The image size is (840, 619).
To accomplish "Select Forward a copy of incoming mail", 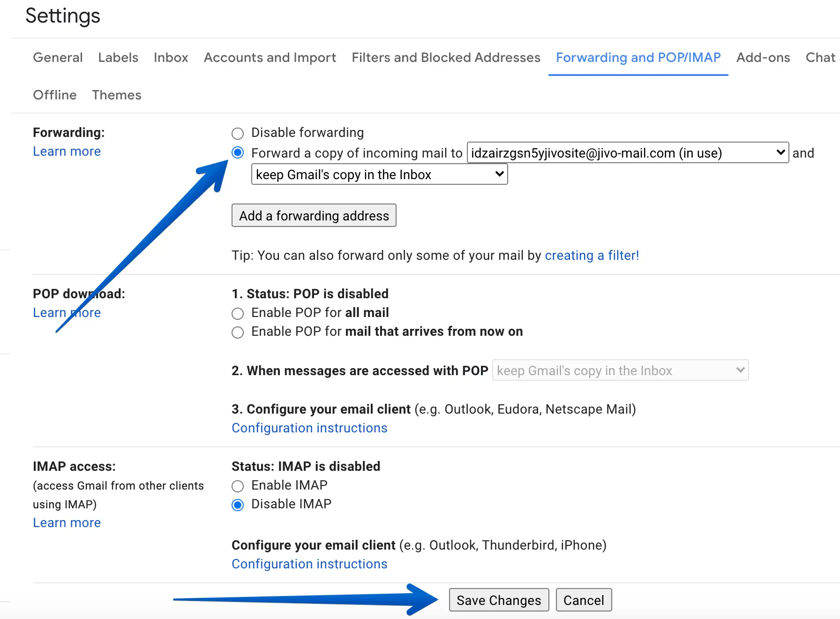I will 238,153.
